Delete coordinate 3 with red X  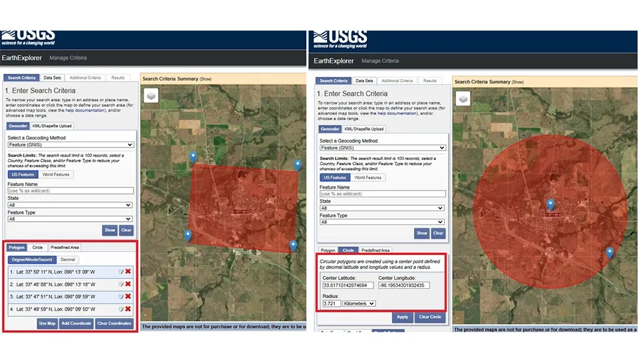(x=128, y=296)
